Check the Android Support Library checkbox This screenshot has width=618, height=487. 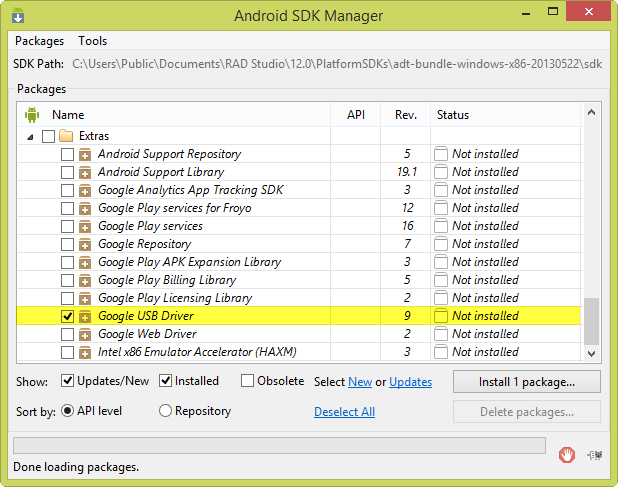pyautogui.click(x=67, y=172)
